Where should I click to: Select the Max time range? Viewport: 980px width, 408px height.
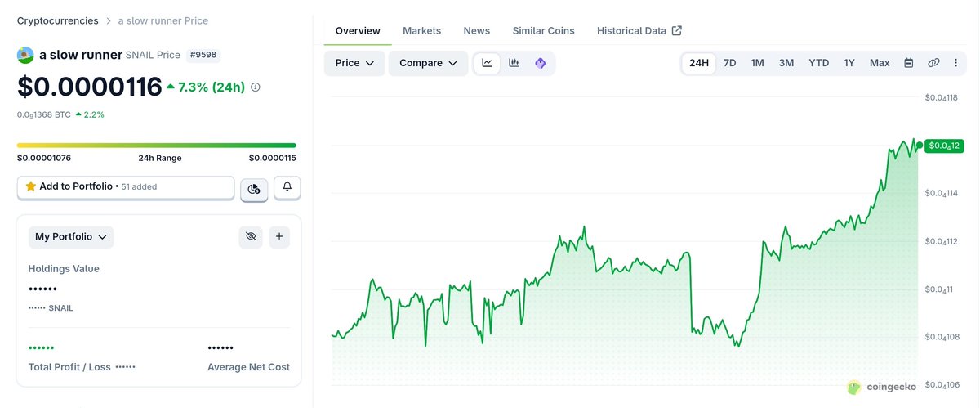click(x=880, y=63)
